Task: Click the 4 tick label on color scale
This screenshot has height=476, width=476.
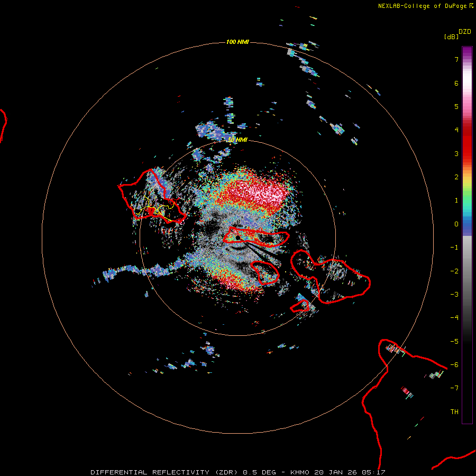Action: 456,130
